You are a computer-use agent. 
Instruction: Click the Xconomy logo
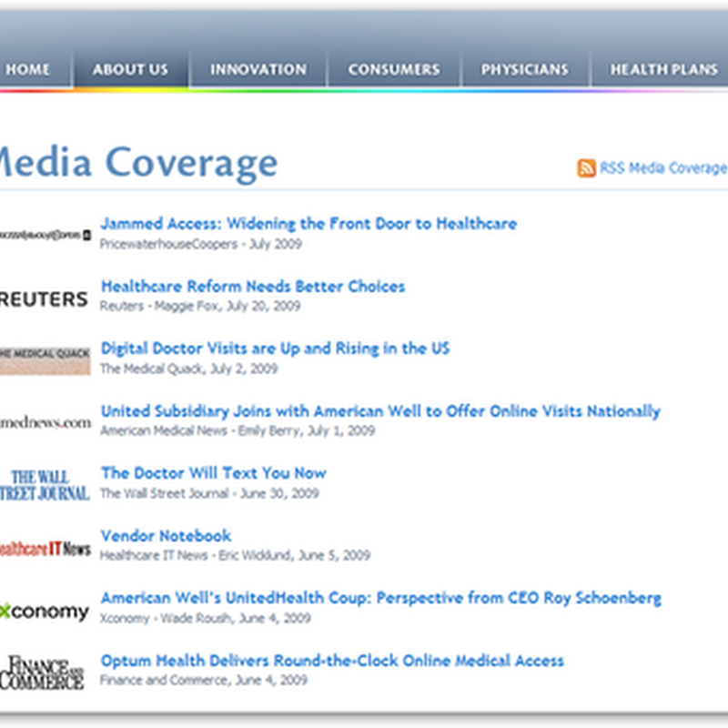pos(45,612)
